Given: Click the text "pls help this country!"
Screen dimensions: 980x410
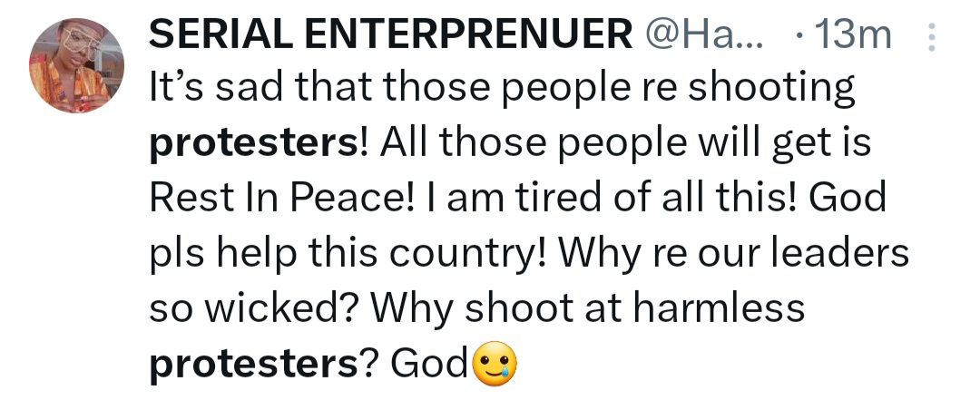Looking at the screenshot, I should click(x=346, y=253).
